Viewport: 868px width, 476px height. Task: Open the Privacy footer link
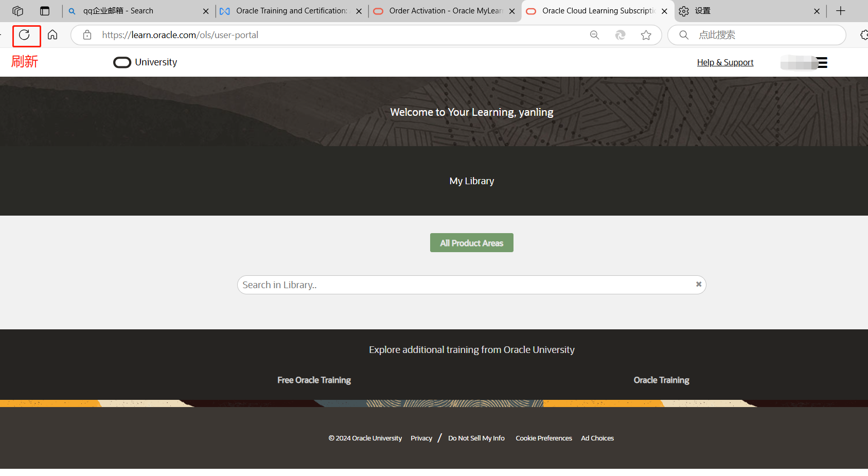(x=421, y=438)
